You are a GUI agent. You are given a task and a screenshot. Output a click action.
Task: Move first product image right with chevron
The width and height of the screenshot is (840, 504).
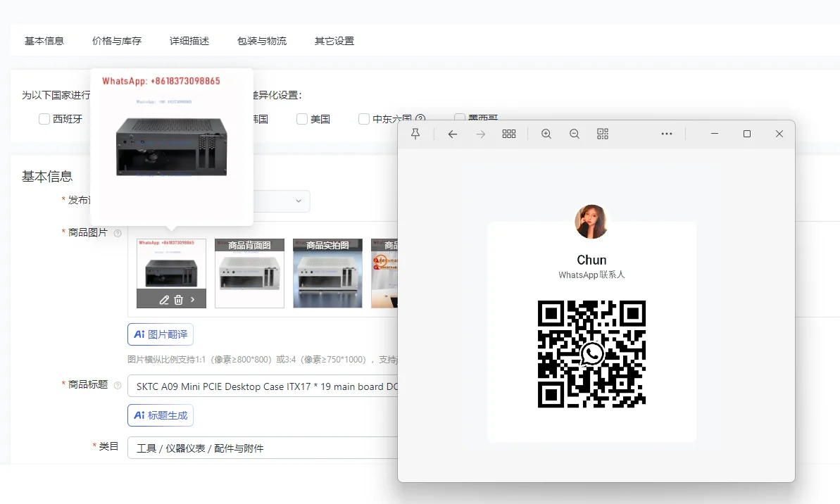tap(193, 300)
